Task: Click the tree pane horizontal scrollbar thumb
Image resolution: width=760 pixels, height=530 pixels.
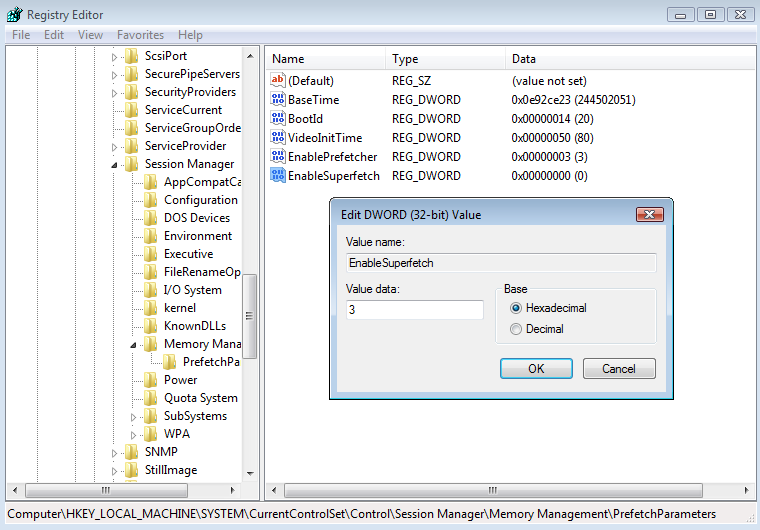Action: (x=106, y=490)
